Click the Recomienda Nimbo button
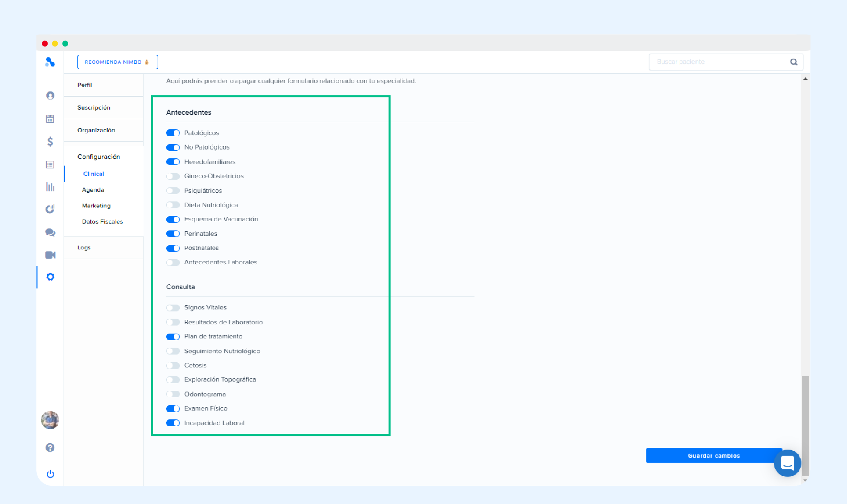Screen dimensions: 847x504 (117, 62)
